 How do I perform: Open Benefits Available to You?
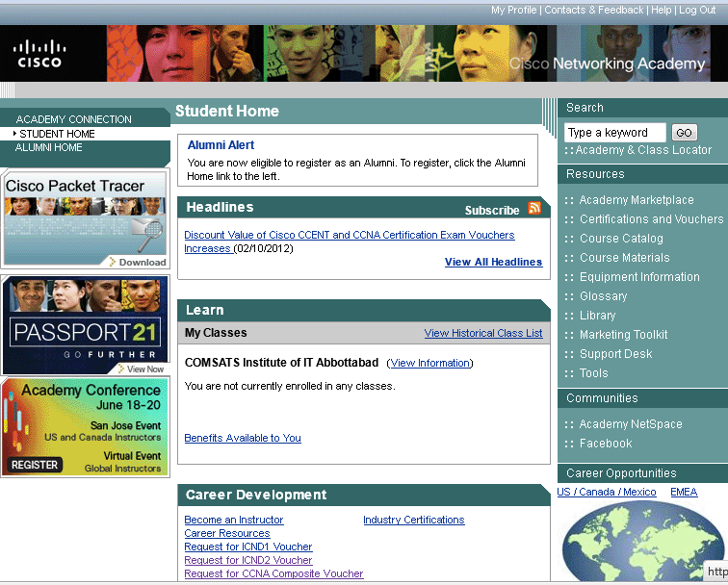[243, 438]
